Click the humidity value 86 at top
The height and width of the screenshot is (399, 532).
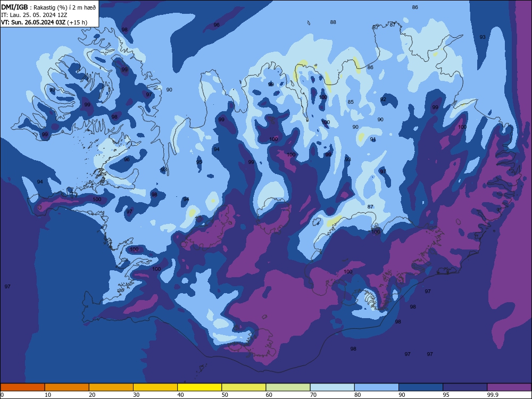coord(415,7)
